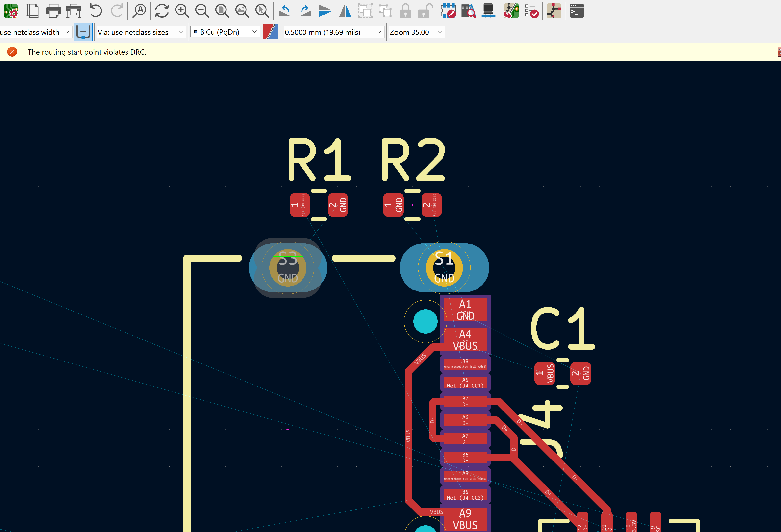Open the Find text tool

tap(139, 11)
